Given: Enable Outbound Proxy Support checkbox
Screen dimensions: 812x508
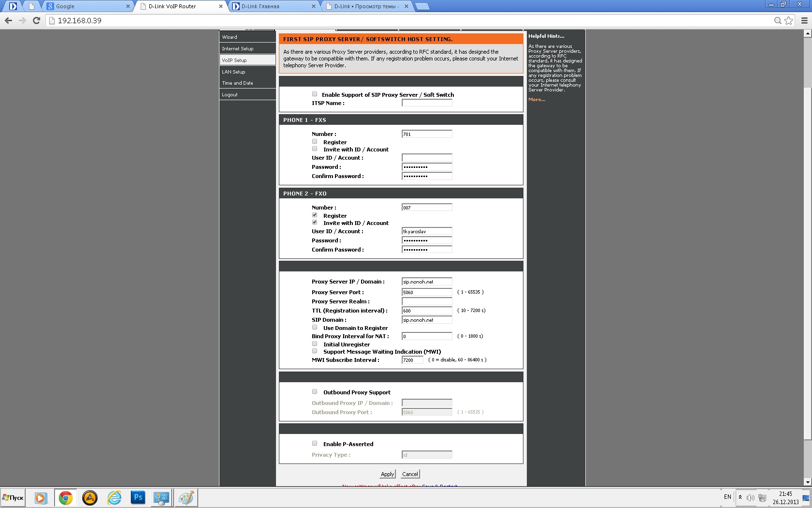Looking at the screenshot, I should click(x=315, y=392).
